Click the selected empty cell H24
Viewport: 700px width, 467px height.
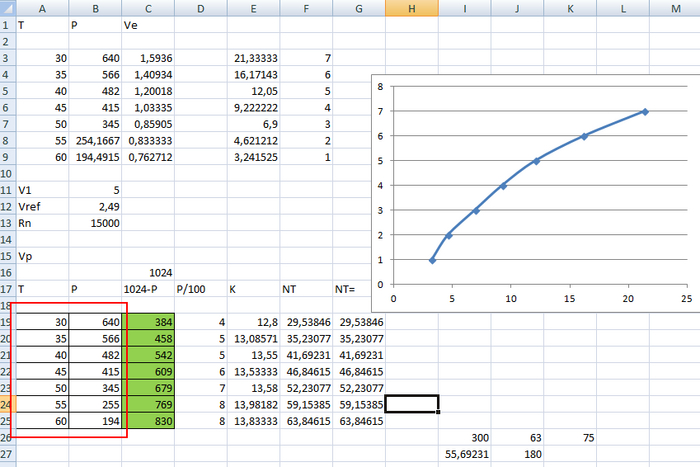[412, 404]
